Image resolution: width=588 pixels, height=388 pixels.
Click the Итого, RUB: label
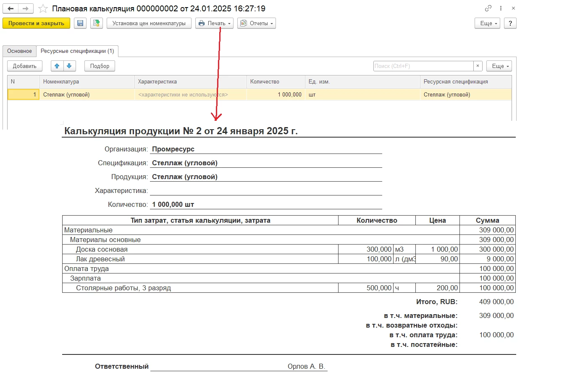437,302
